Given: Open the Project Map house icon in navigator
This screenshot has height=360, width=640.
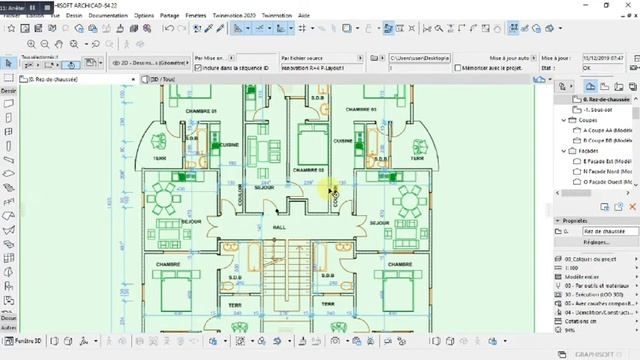Looking at the screenshot, I should [590, 86].
